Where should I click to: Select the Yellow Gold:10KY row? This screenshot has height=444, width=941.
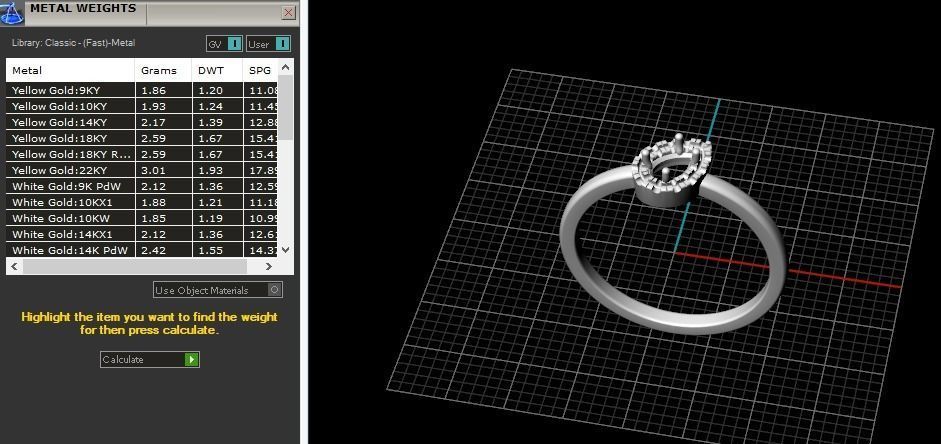coord(142,106)
